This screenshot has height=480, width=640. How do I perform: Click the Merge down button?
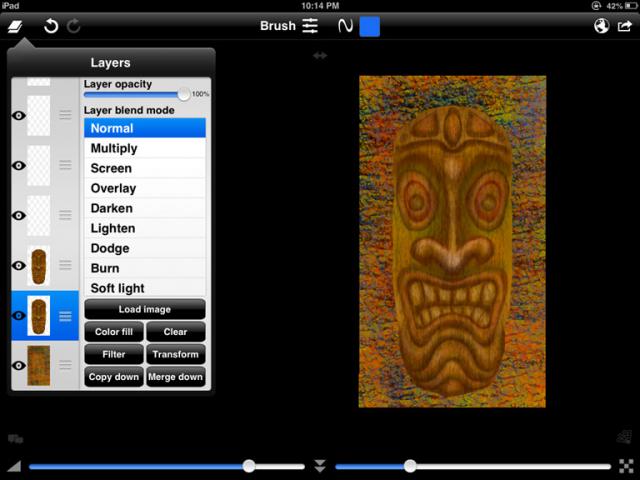pos(176,377)
